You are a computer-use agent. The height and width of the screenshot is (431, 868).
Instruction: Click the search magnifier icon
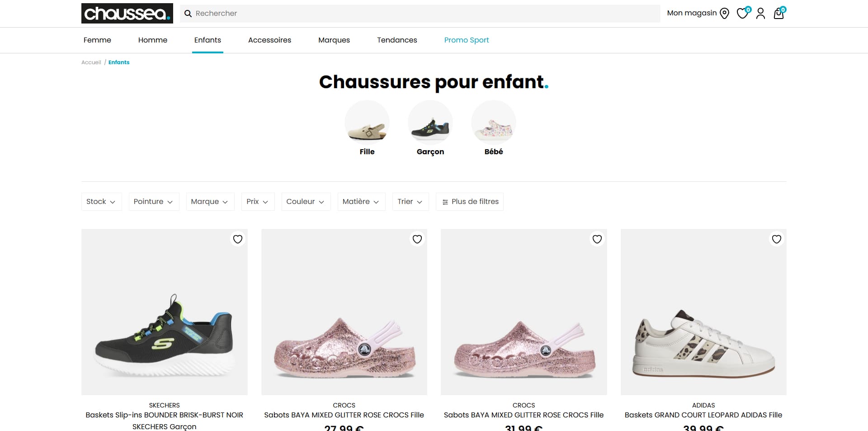click(188, 14)
